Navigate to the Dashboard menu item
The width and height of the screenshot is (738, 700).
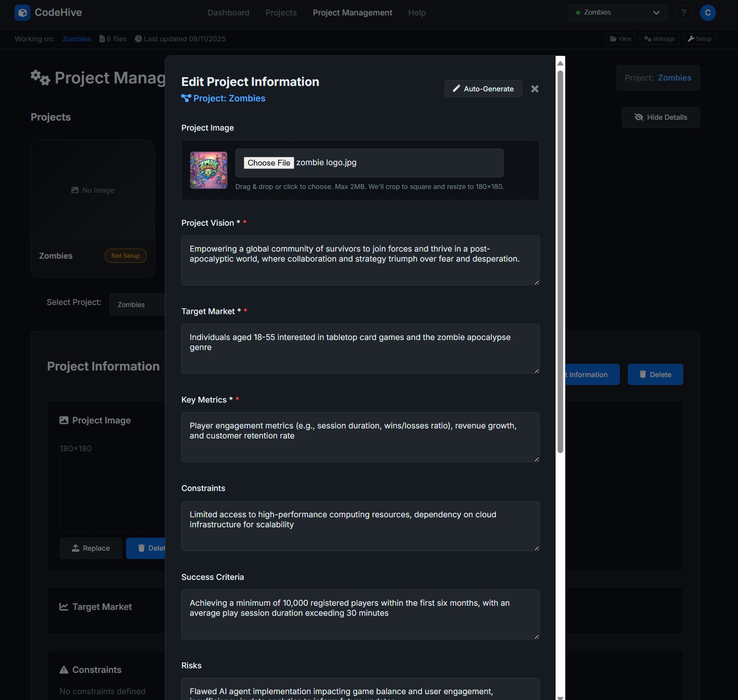click(228, 13)
